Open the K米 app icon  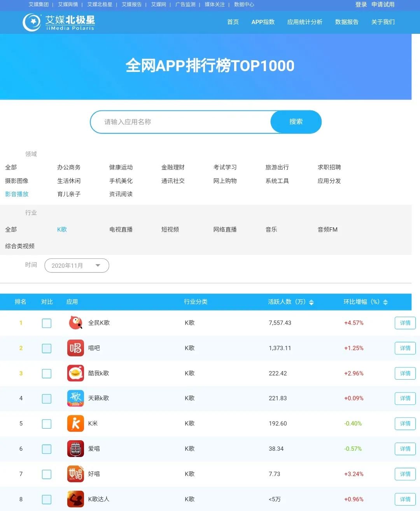(x=75, y=424)
